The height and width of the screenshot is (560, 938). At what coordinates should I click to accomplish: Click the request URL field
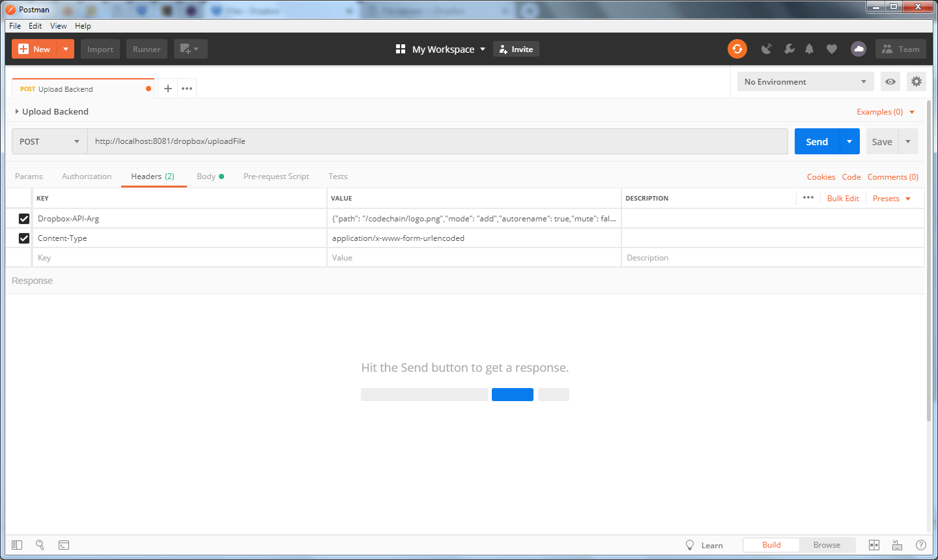coord(438,141)
